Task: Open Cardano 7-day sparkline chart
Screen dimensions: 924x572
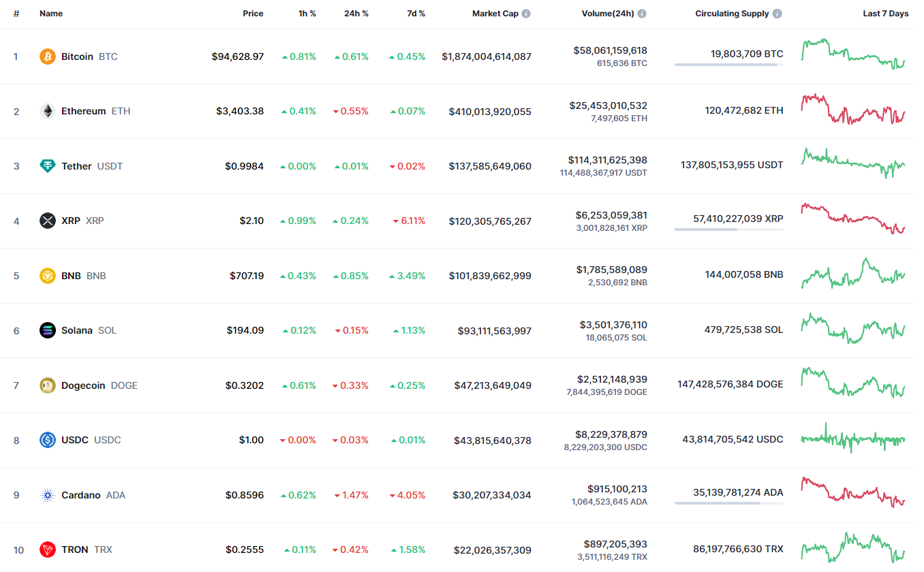Action: [x=853, y=492]
